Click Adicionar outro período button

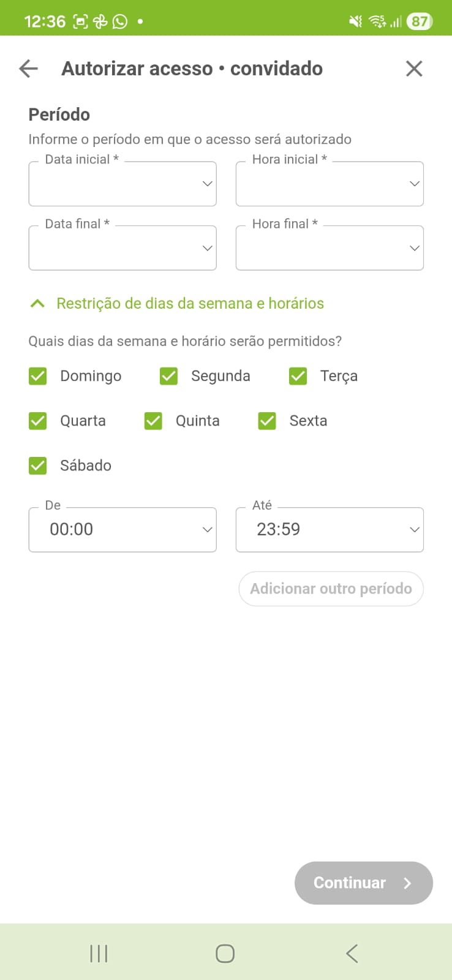click(331, 589)
